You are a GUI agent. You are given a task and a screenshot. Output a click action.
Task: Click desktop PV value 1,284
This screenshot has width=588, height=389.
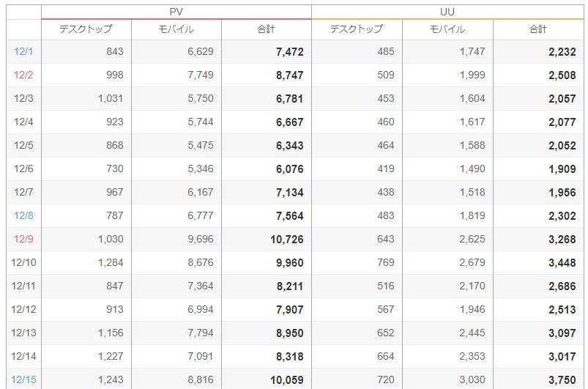(109, 263)
